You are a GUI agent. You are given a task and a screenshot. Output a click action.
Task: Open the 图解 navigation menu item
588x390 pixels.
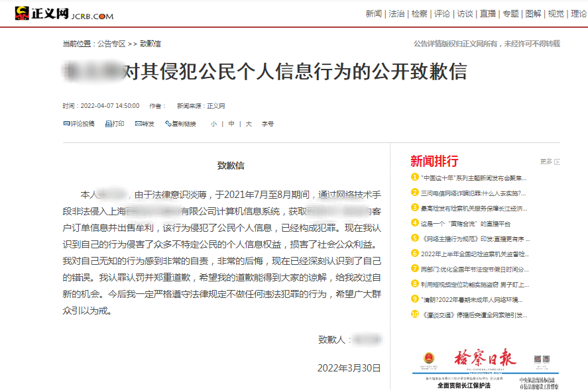pos(533,14)
